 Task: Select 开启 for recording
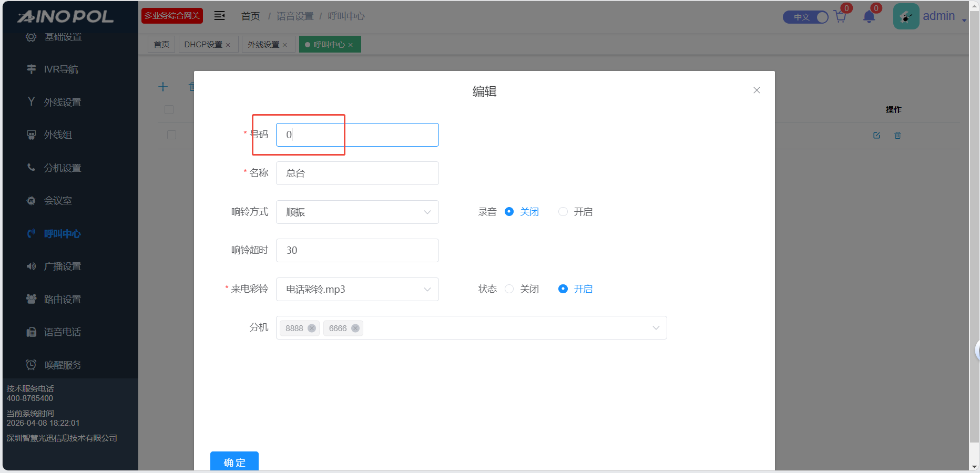[x=563, y=212]
